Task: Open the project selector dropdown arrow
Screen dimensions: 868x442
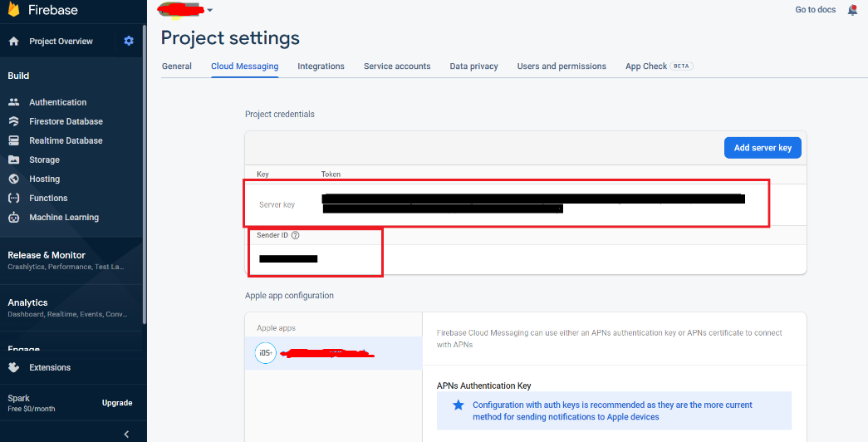Action: pos(210,11)
